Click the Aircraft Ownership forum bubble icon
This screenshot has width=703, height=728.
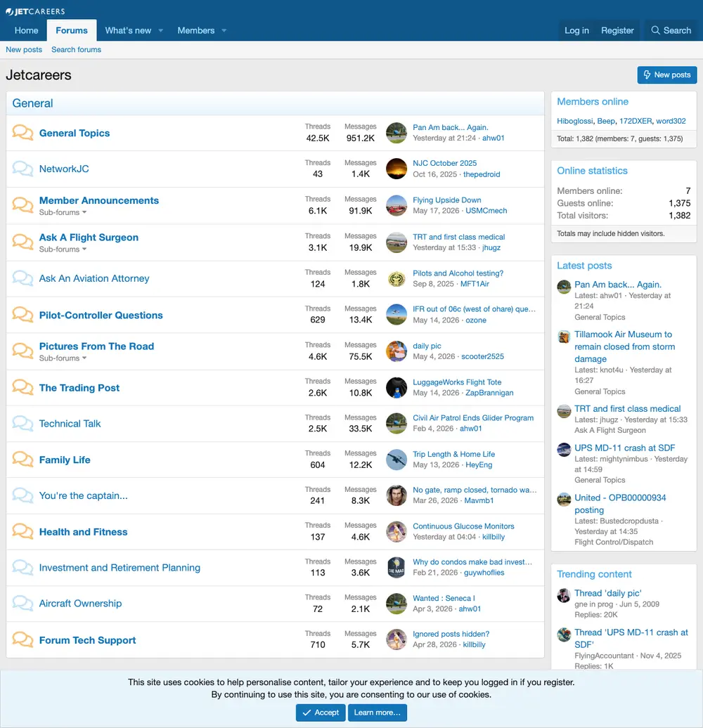tap(22, 603)
